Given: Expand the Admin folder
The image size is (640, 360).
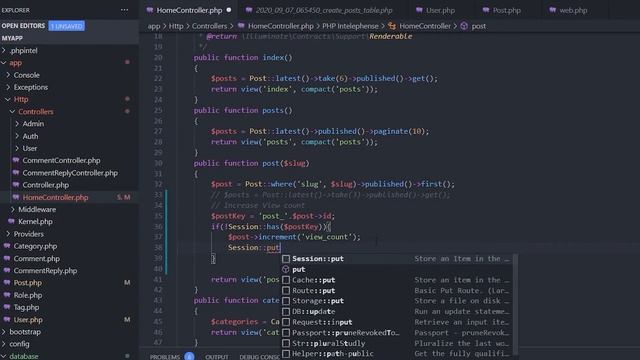Looking at the screenshot, I should tap(17, 124).
